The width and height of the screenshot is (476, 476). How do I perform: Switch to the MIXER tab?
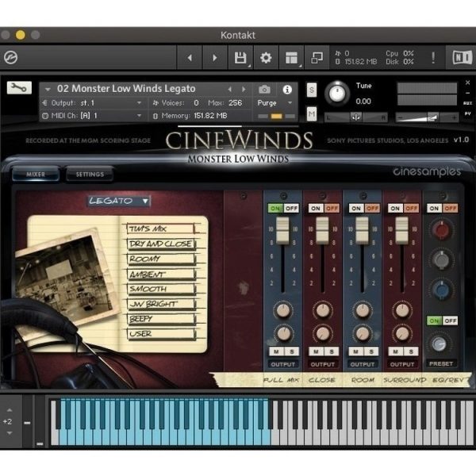coord(36,175)
